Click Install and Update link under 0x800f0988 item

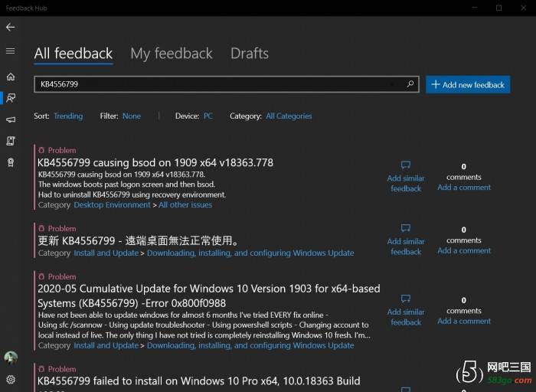coord(106,345)
